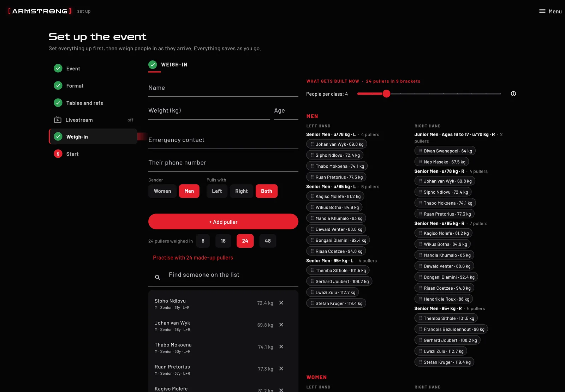Focus the Their phone number field

pos(223,163)
